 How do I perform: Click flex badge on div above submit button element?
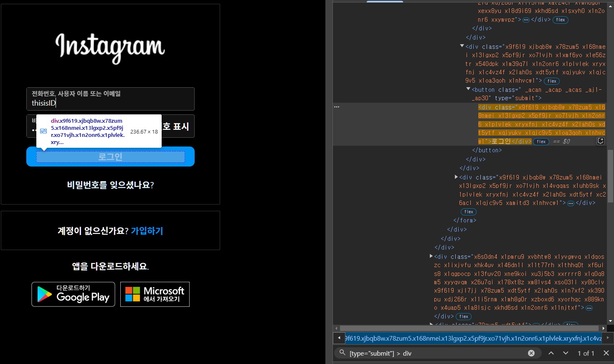pyautogui.click(x=552, y=81)
